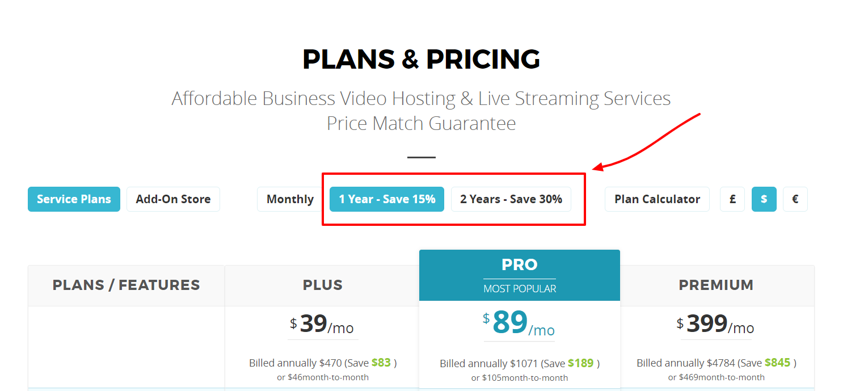Image resolution: width=868 pixels, height=391 pixels.
Task: Open the Add-On Store tab
Action: pos(173,199)
